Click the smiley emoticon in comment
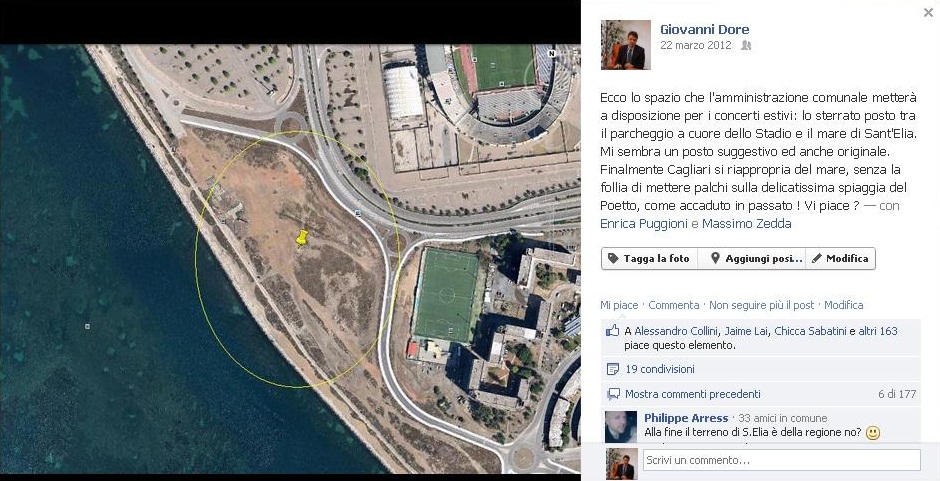The height and width of the screenshot is (481, 940). (x=873, y=433)
